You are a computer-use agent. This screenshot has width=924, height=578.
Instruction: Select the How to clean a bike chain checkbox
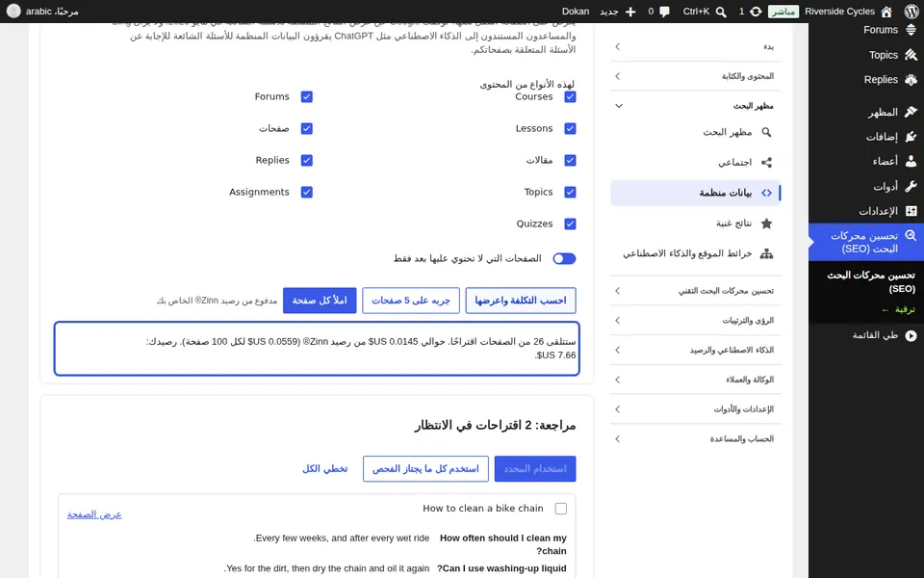[x=561, y=509]
